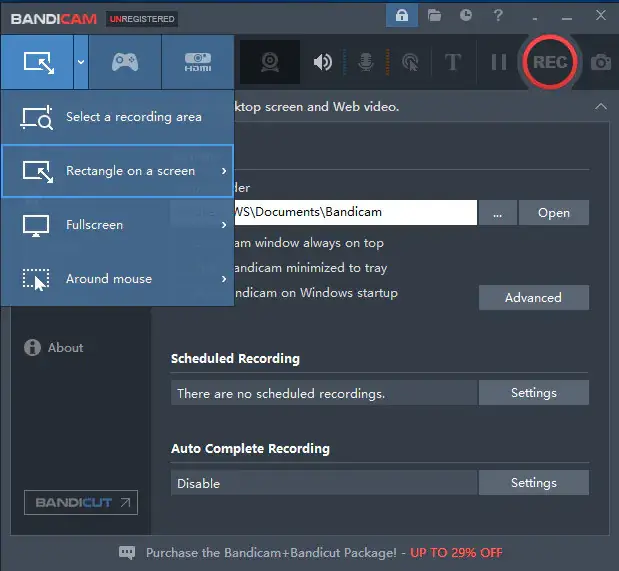Switch to Game recording mode
The image size is (619, 571).
tap(125, 62)
